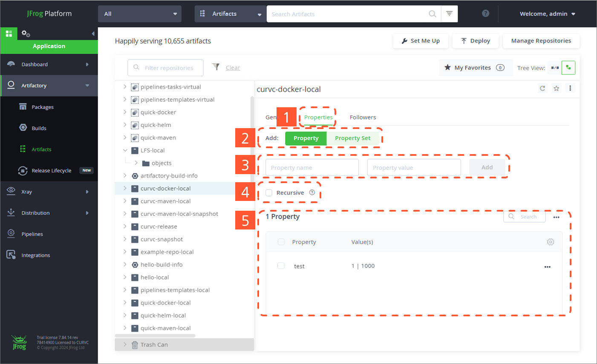The image size is (597, 364).
Task: Open Release Lifecycle in the sidebar
Action: 52,170
